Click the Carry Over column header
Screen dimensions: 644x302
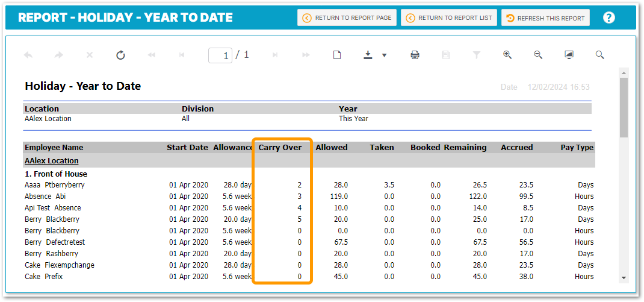coord(280,147)
